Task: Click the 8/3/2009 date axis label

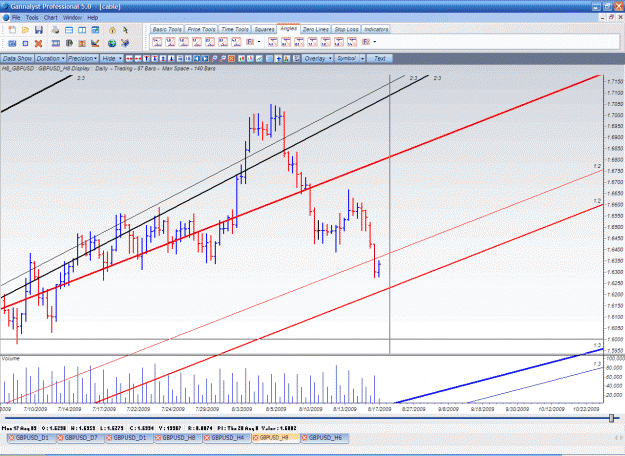Action: click(242, 409)
